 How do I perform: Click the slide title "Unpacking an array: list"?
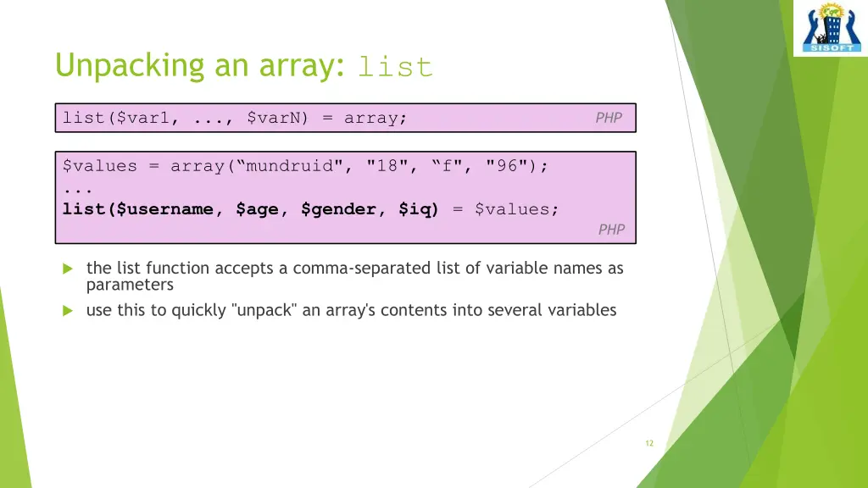click(x=243, y=65)
